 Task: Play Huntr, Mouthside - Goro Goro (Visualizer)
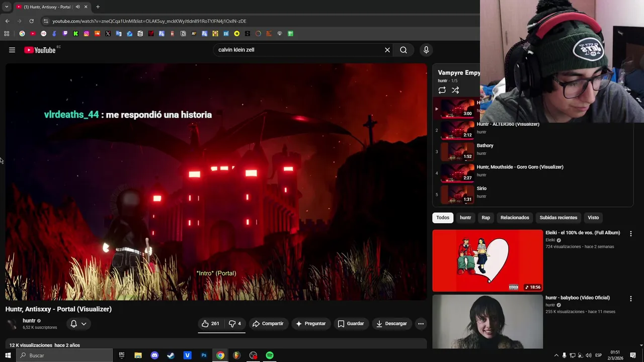[532, 173]
